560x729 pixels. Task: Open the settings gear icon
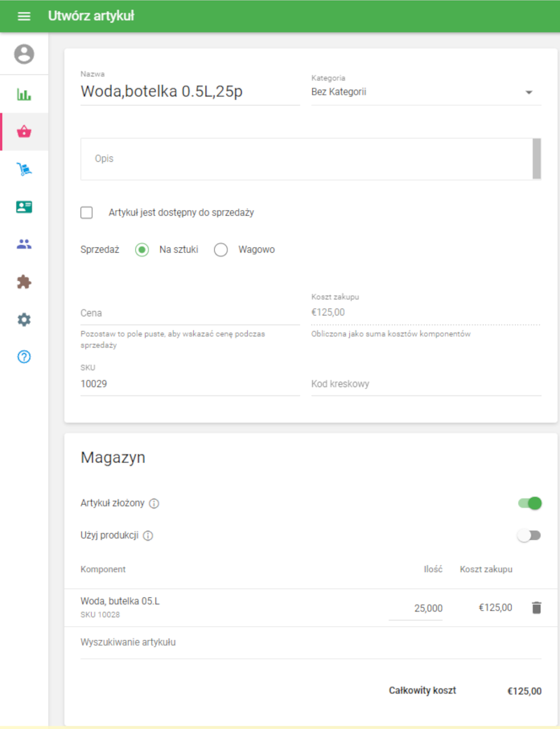[24, 319]
